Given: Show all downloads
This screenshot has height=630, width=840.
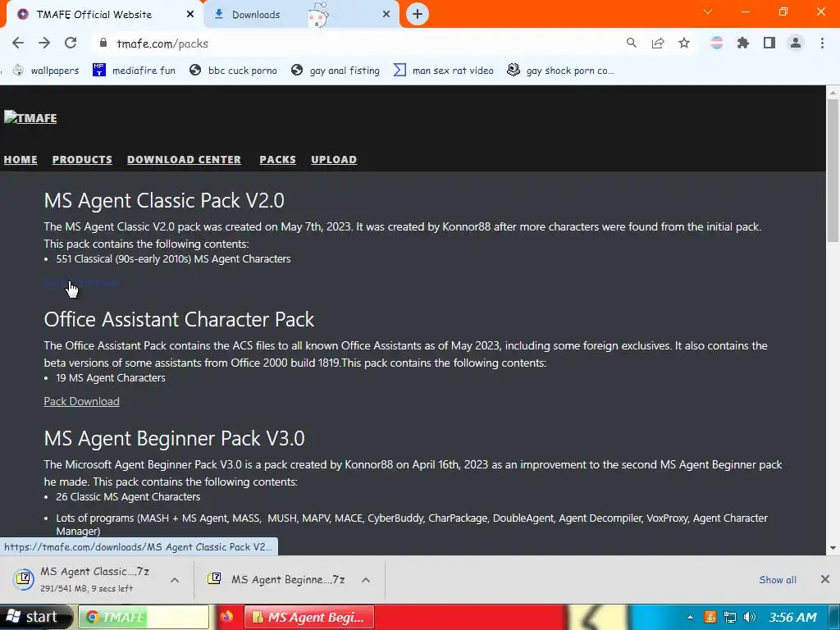Looking at the screenshot, I should (778, 580).
